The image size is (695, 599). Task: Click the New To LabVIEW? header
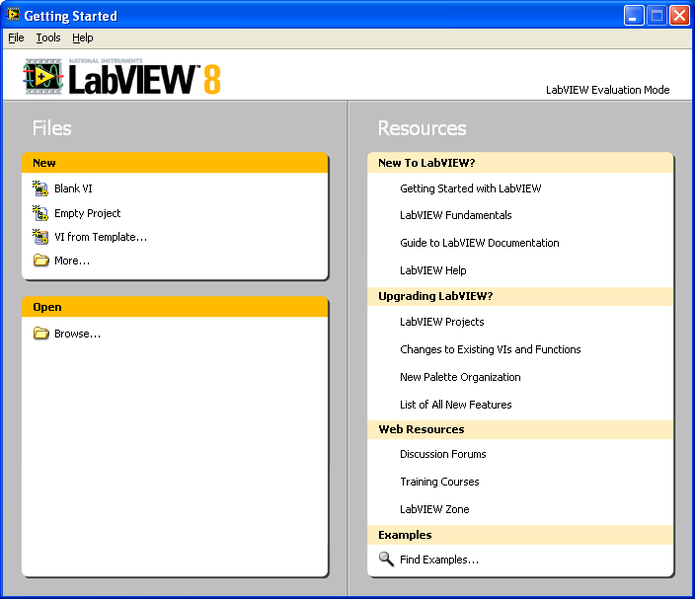tap(520, 163)
